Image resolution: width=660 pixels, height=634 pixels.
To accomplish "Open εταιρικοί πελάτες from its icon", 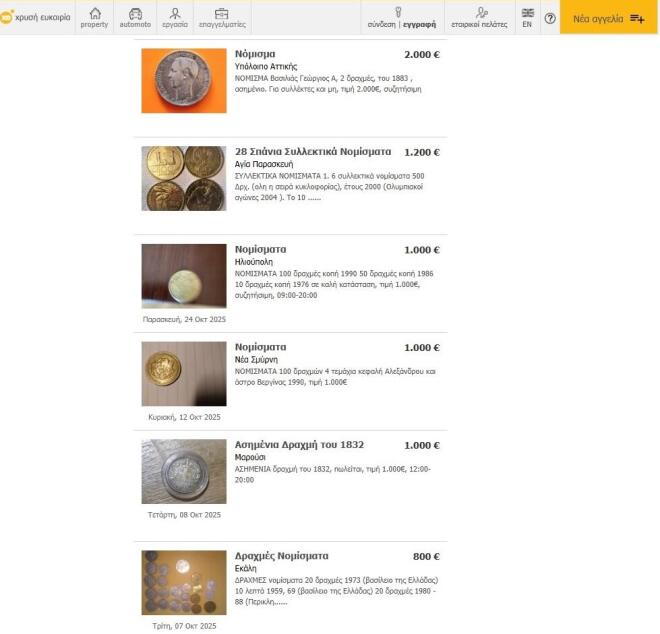I will click(481, 13).
